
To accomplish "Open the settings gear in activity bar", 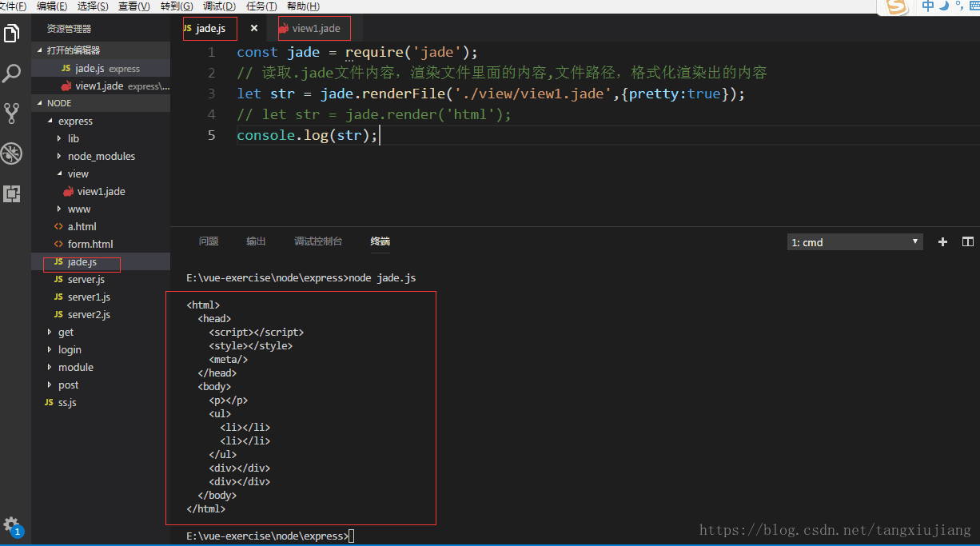I will 11,524.
